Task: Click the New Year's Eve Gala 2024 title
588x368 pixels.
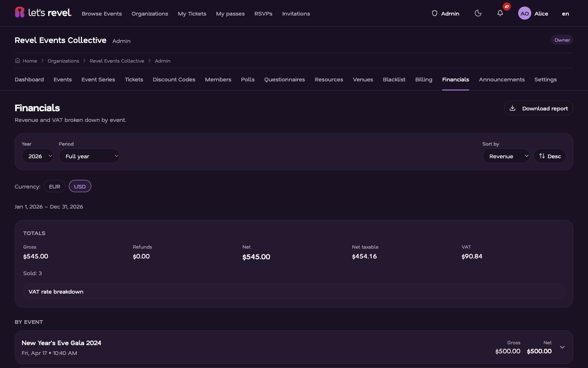Action: (61, 343)
